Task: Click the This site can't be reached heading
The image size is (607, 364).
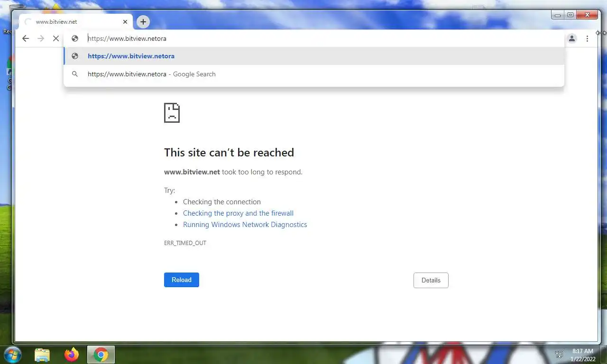Action: 229,153
